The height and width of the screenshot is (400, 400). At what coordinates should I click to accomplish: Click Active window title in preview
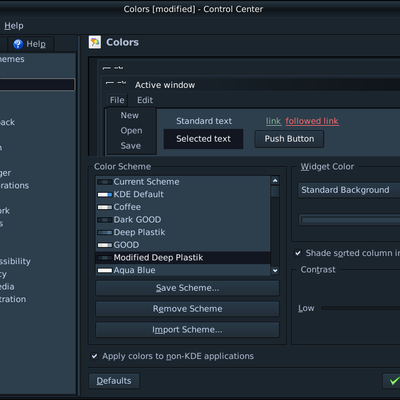[x=165, y=85]
